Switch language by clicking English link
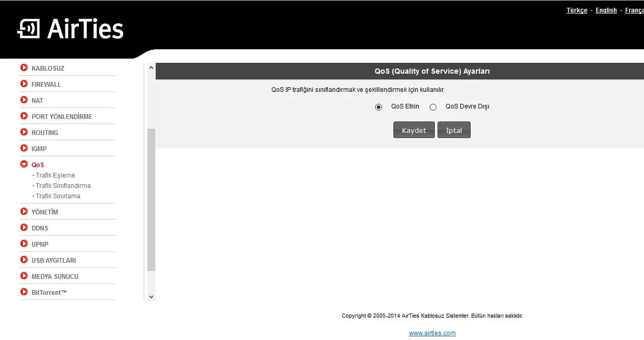The width and height of the screenshot is (644, 340). [606, 10]
